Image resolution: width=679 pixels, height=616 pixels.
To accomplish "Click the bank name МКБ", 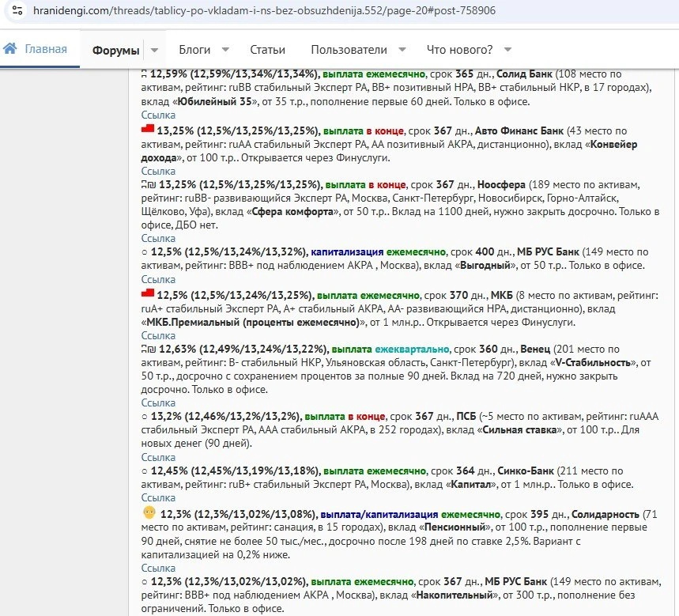I will (x=502, y=296).
